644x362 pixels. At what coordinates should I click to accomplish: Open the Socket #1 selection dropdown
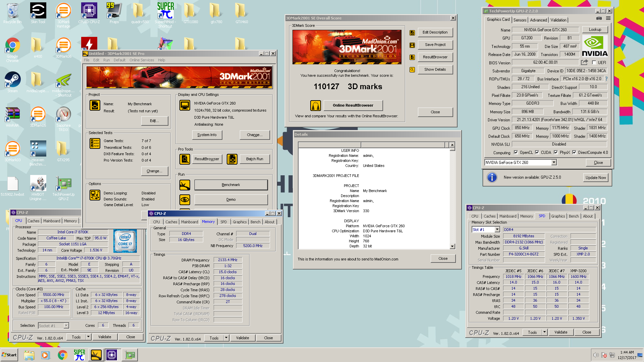pos(66,326)
